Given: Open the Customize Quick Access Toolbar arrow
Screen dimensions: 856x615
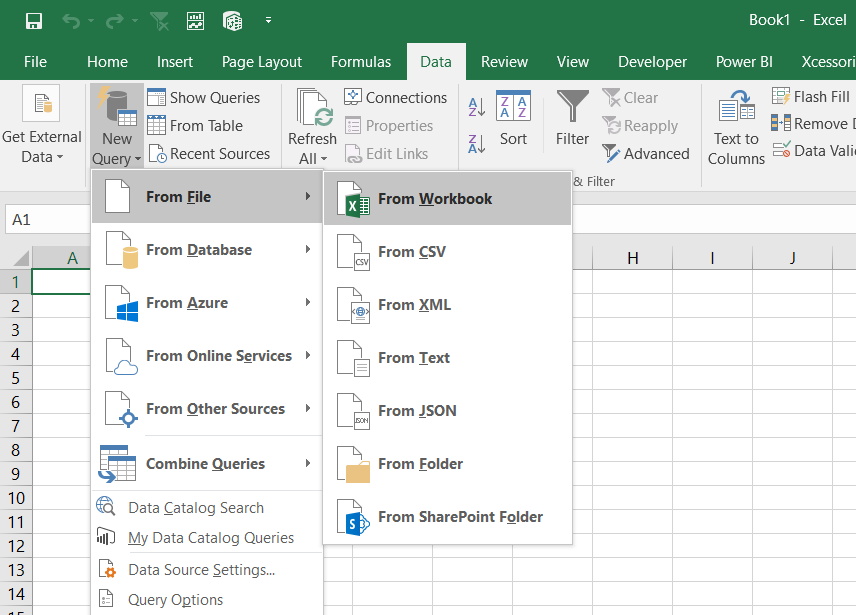Looking at the screenshot, I should pyautogui.click(x=269, y=20).
